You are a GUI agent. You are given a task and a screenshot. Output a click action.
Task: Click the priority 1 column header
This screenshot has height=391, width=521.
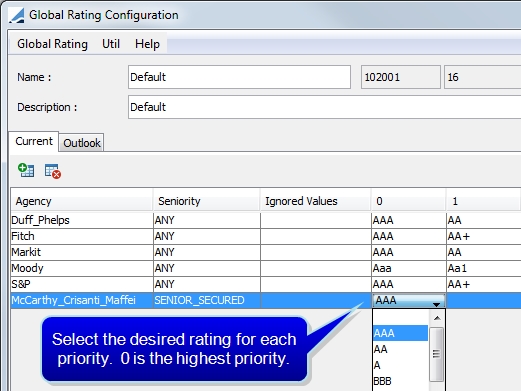pos(484,201)
